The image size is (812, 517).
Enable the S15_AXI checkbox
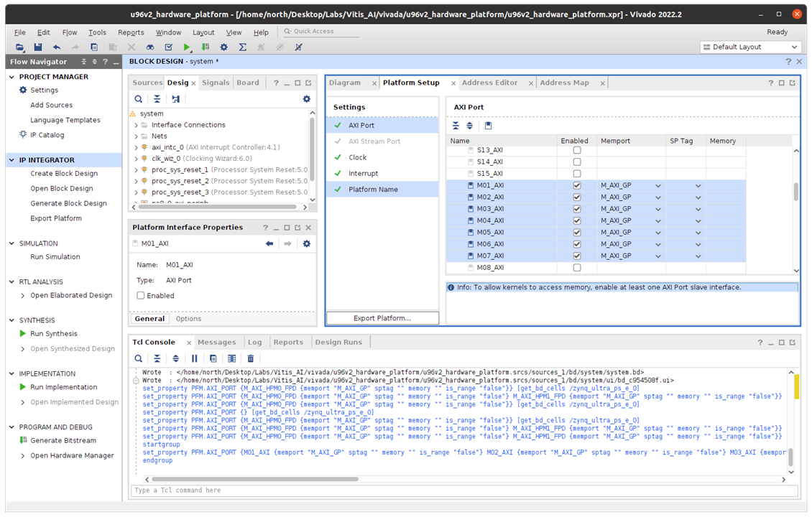pyautogui.click(x=577, y=174)
